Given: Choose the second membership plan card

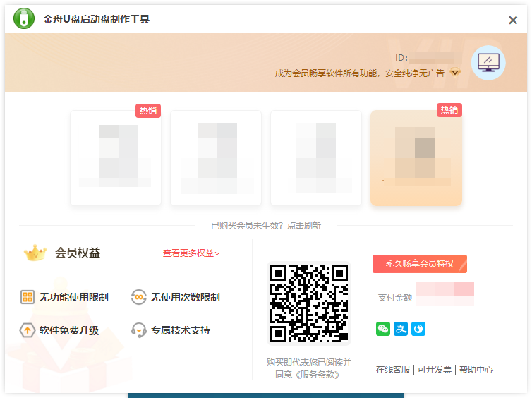Looking at the screenshot, I should pos(216,158).
